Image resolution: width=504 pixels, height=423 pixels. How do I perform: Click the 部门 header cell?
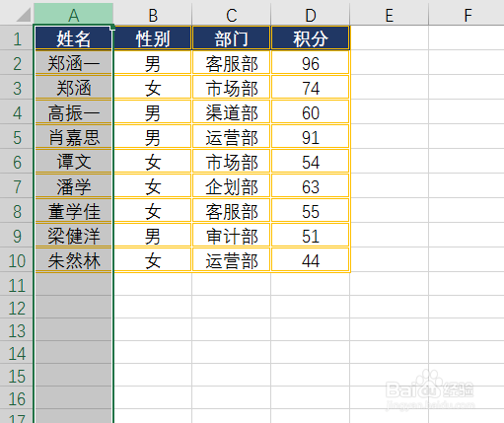(x=232, y=38)
